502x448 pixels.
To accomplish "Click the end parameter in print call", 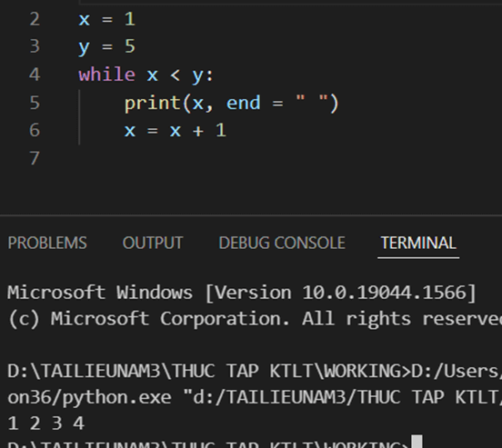I will (x=244, y=103).
